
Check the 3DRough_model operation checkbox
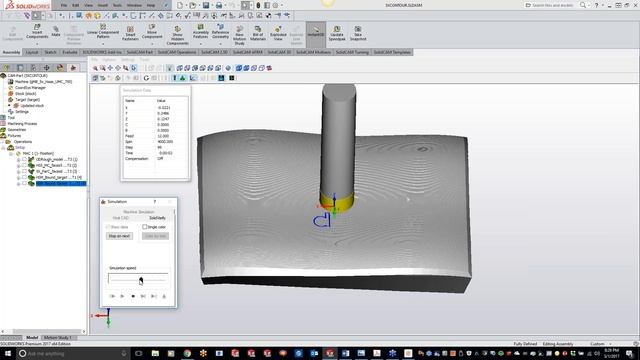click(x=24, y=160)
